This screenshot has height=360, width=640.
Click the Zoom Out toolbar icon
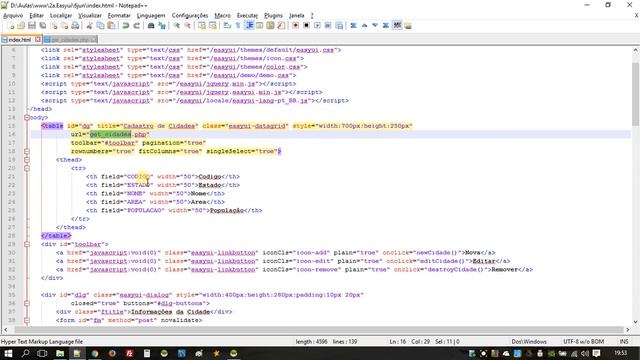pyautogui.click(x=187, y=26)
